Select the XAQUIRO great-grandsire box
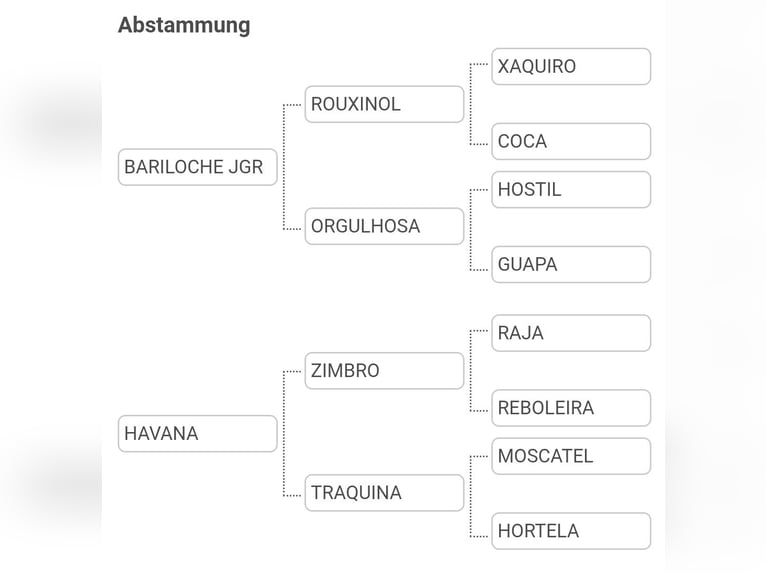This screenshot has height=574, width=766. point(571,67)
